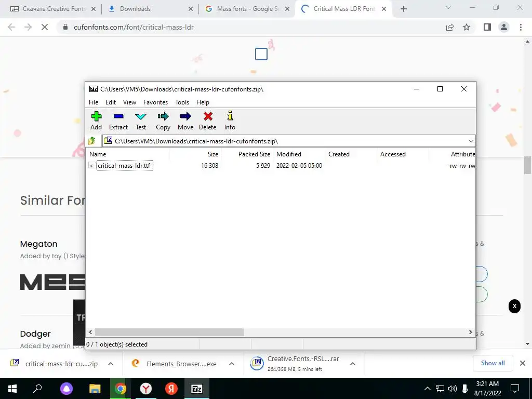Open archive Info from toolbar
Viewport: 532px width, 399px height.
[x=230, y=121]
